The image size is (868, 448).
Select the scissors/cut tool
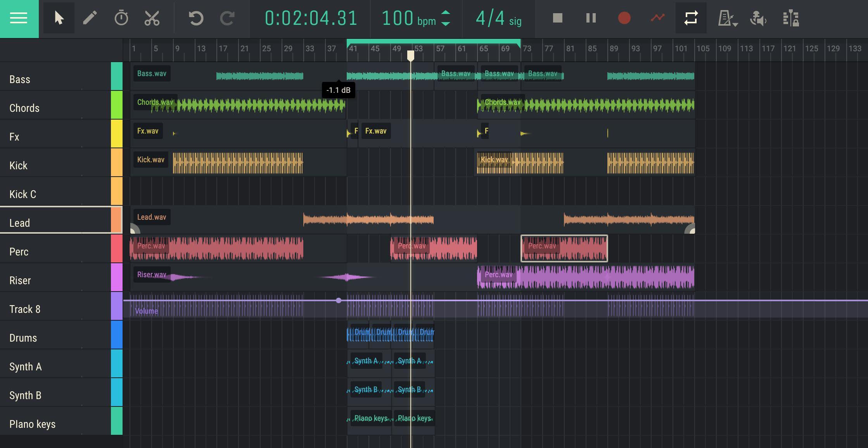[151, 17]
